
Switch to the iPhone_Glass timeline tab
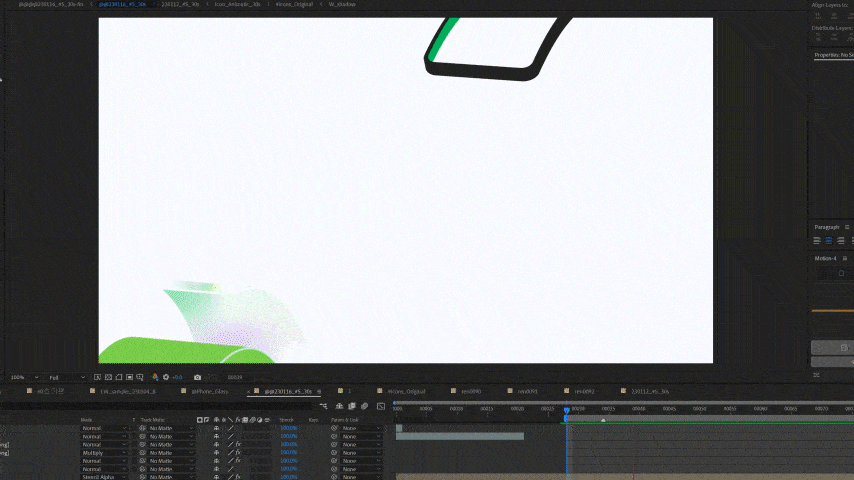point(210,391)
